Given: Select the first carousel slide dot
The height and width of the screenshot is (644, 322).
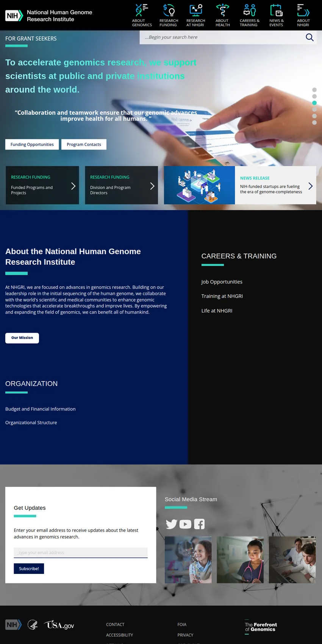Looking at the screenshot, I should click(x=314, y=90).
